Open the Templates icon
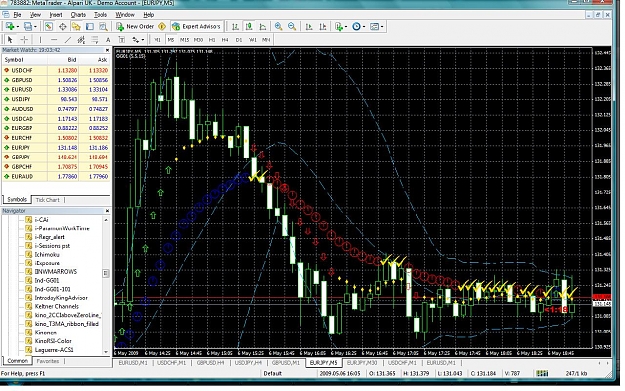The width and height of the screenshot is (625, 391). [x=374, y=27]
